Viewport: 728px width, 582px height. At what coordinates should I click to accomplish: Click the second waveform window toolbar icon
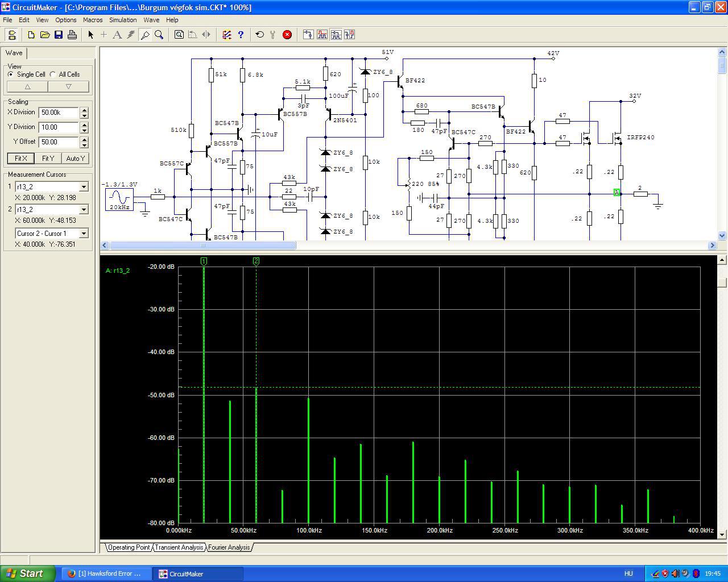(336, 35)
